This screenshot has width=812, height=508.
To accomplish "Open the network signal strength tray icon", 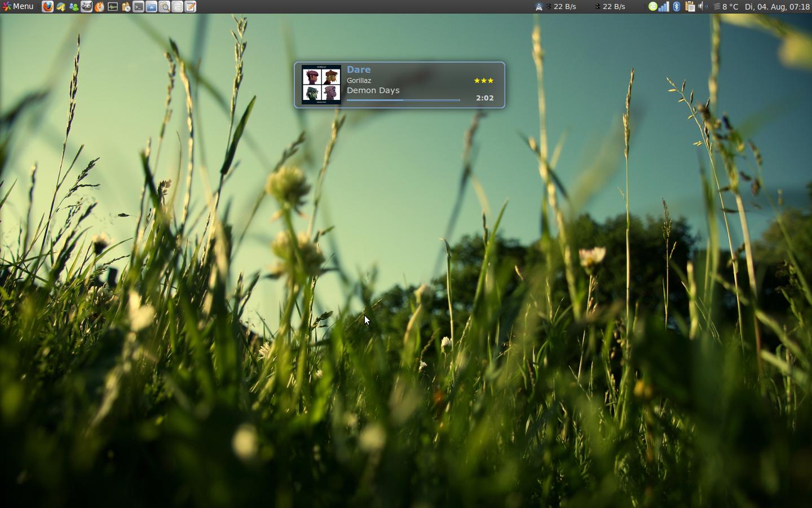I will [664, 7].
